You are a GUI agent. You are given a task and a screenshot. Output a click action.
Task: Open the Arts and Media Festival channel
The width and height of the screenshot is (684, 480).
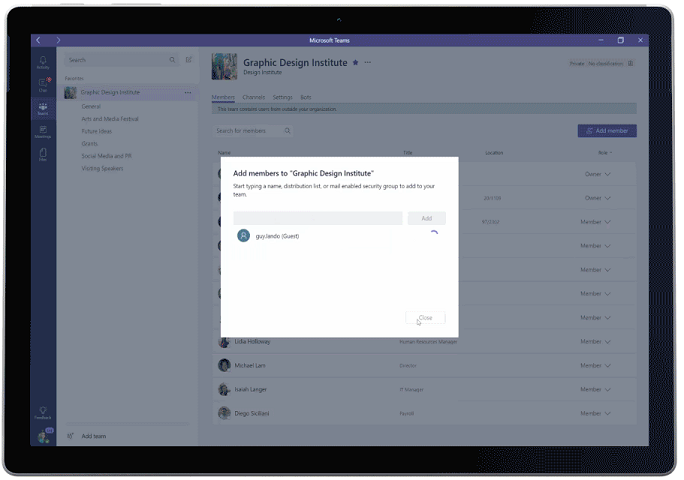tap(110, 119)
